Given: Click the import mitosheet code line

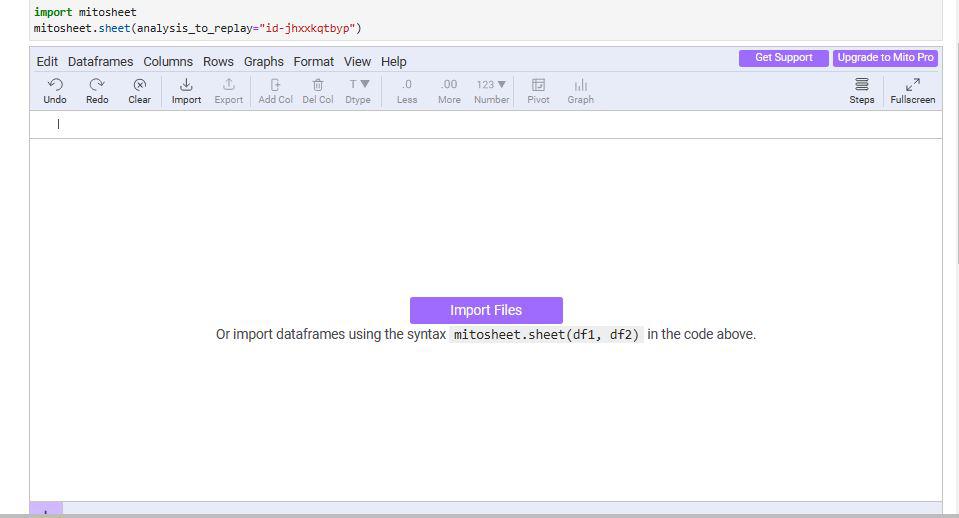Looking at the screenshot, I should tap(85, 12).
